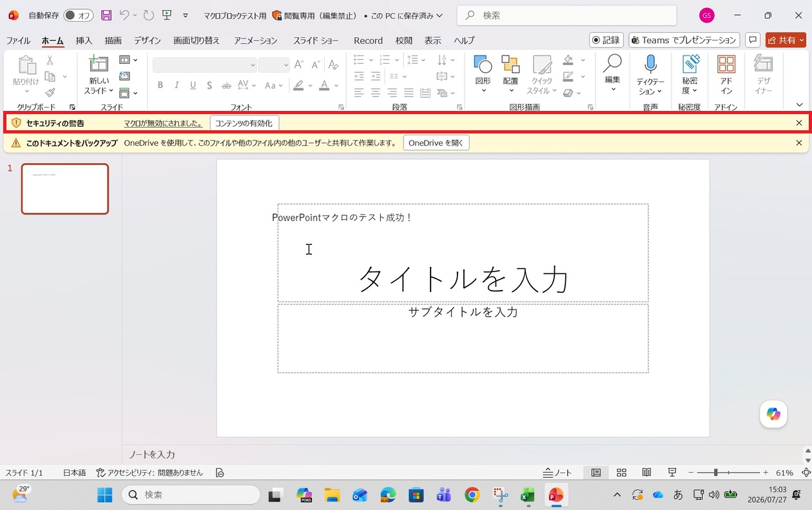Click the Cut scissors icon

coord(50,60)
